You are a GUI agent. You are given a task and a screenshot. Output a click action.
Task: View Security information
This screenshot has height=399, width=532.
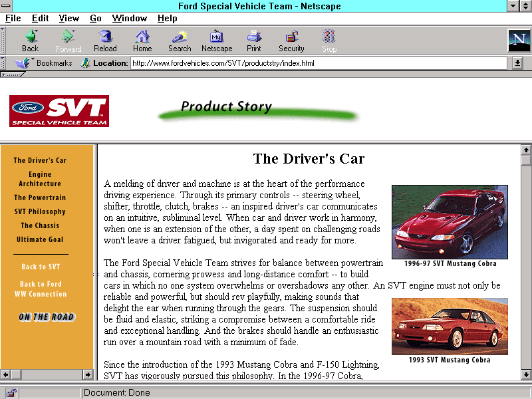point(291,41)
